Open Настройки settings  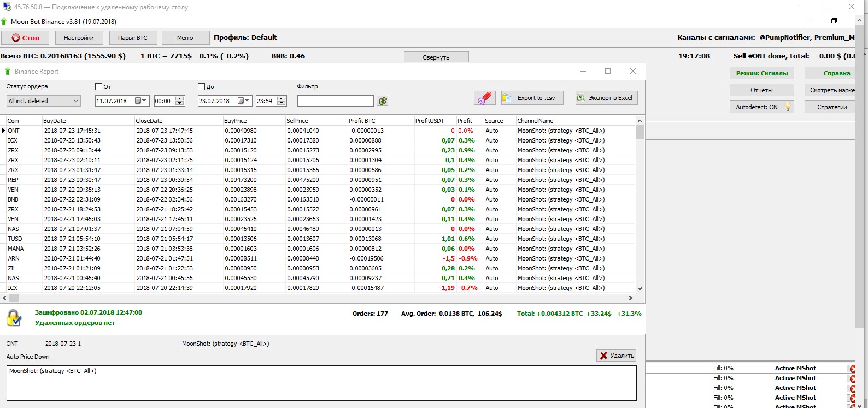(79, 38)
